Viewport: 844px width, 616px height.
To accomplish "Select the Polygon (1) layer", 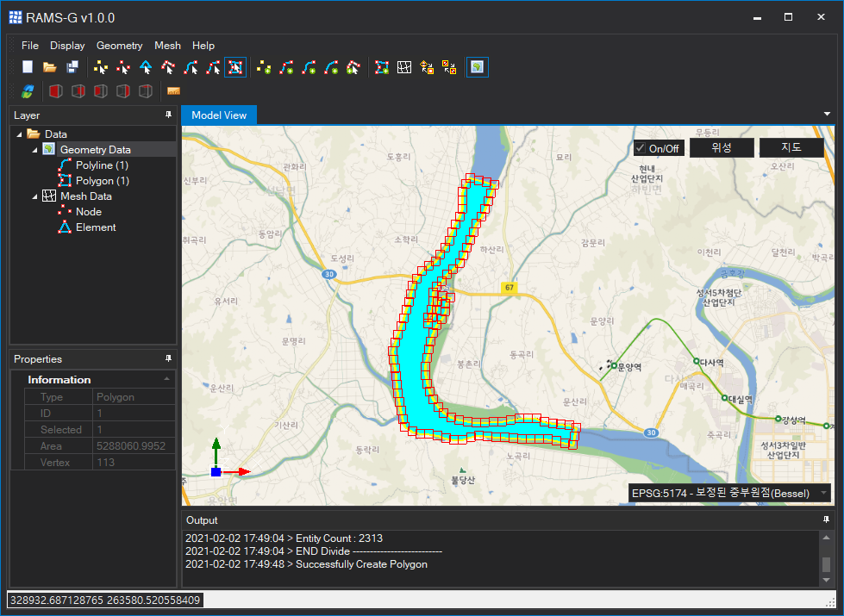I will coord(103,181).
